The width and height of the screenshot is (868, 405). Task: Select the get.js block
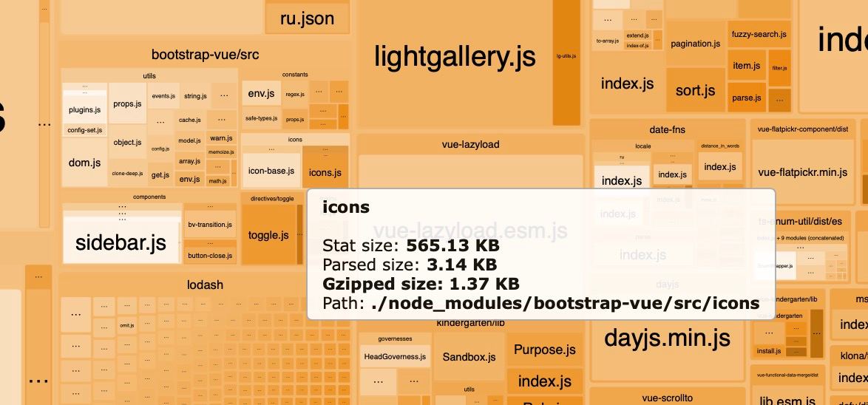pyautogui.click(x=160, y=175)
